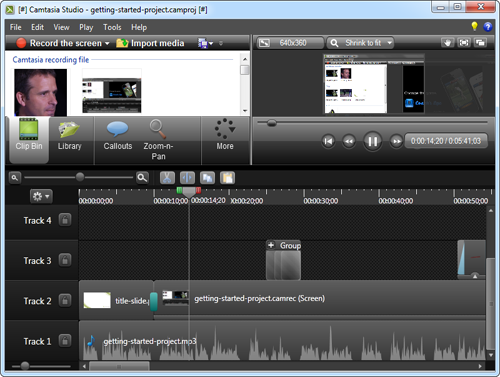500x377 pixels.
Task: Click the lightbulb tips icon
Action: [474, 26]
